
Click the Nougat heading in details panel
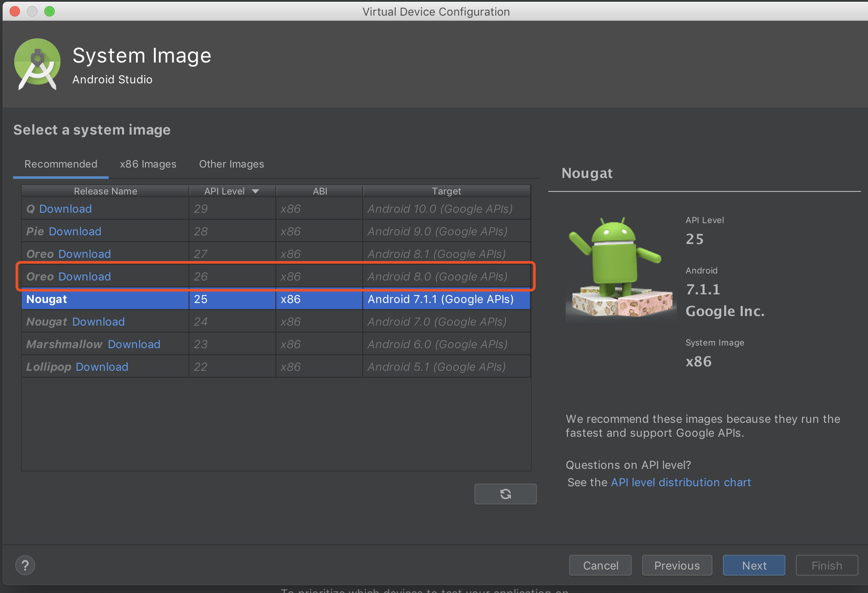[x=587, y=173]
